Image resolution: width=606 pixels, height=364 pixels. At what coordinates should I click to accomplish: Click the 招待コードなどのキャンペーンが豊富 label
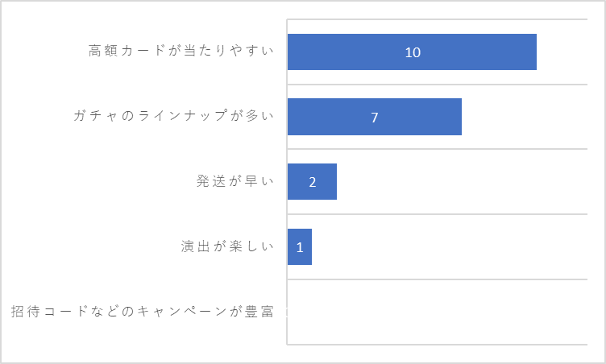click(142, 312)
